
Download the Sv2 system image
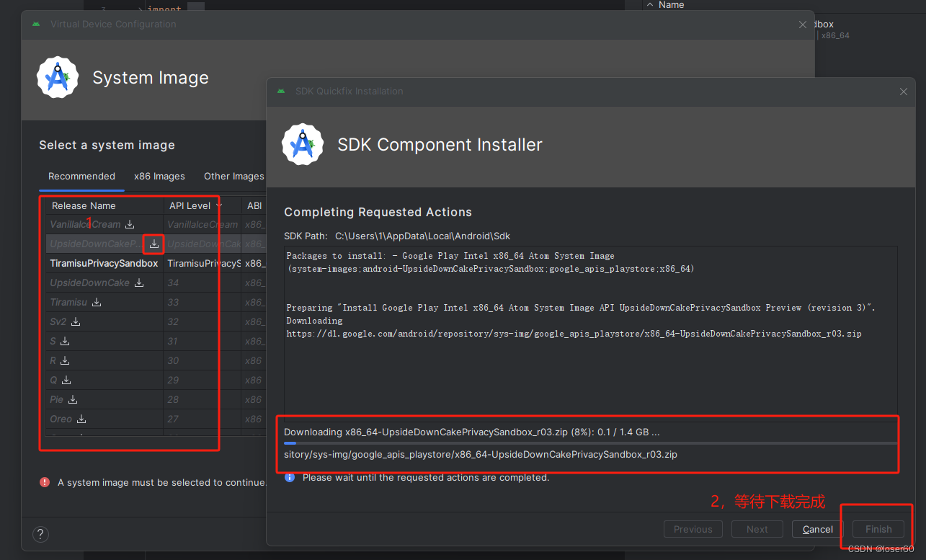pyautogui.click(x=76, y=322)
